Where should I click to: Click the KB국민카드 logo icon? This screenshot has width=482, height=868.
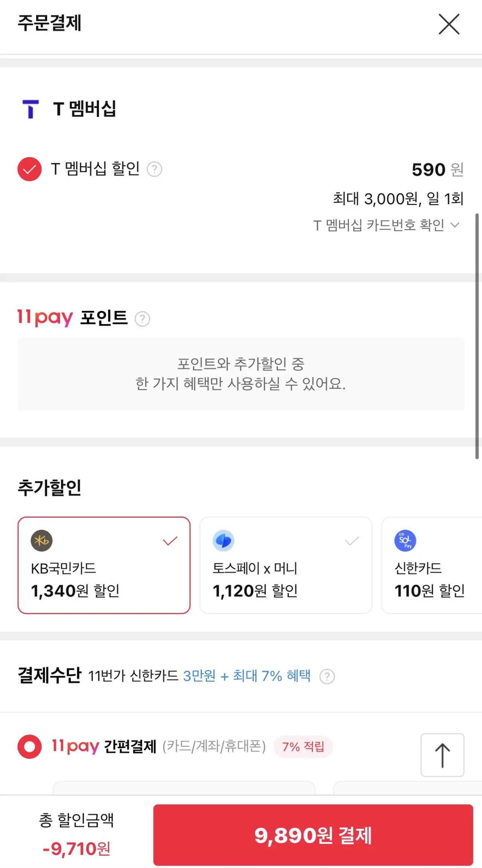coord(41,541)
